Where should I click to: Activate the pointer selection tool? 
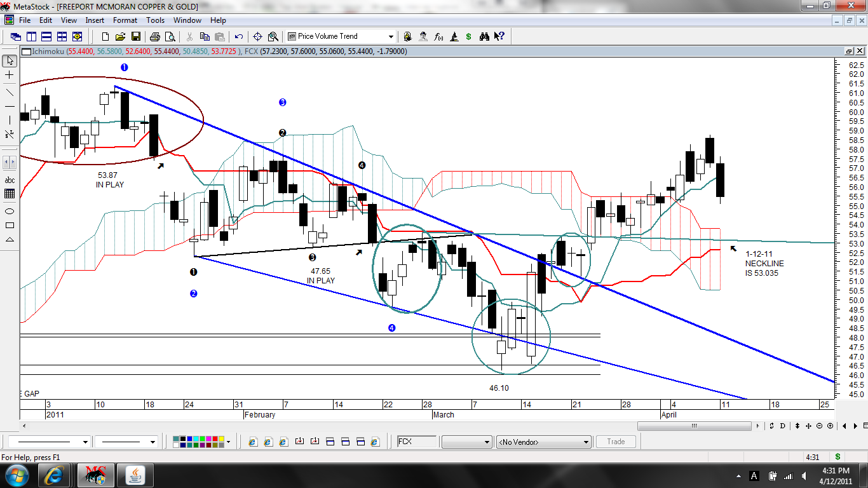(8, 61)
